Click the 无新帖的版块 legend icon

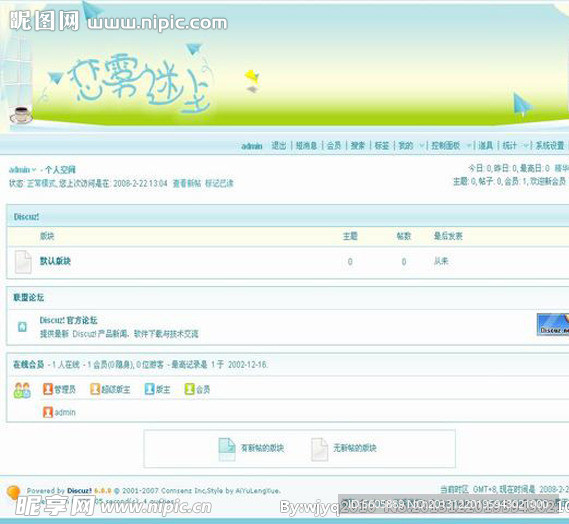320,449
